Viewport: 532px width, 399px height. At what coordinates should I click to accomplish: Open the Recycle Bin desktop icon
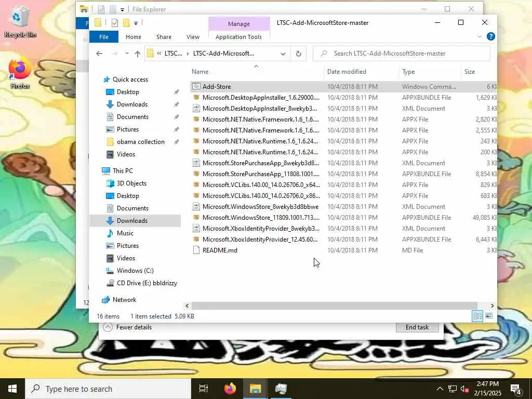(x=20, y=22)
